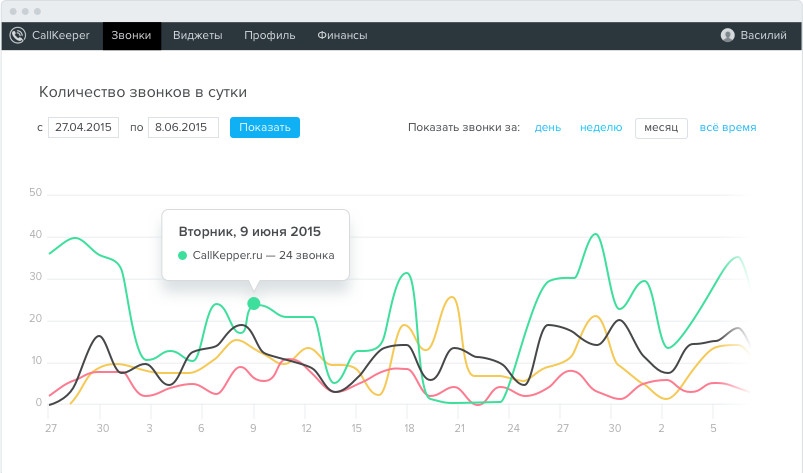Click the user avatar icon beside Василий
This screenshot has width=803, height=473.
pyautogui.click(x=727, y=35)
